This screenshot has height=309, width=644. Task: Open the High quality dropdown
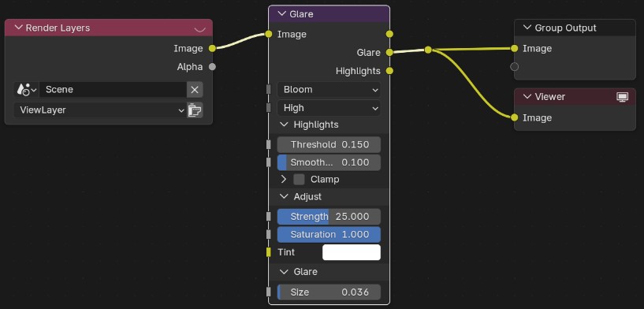(329, 108)
